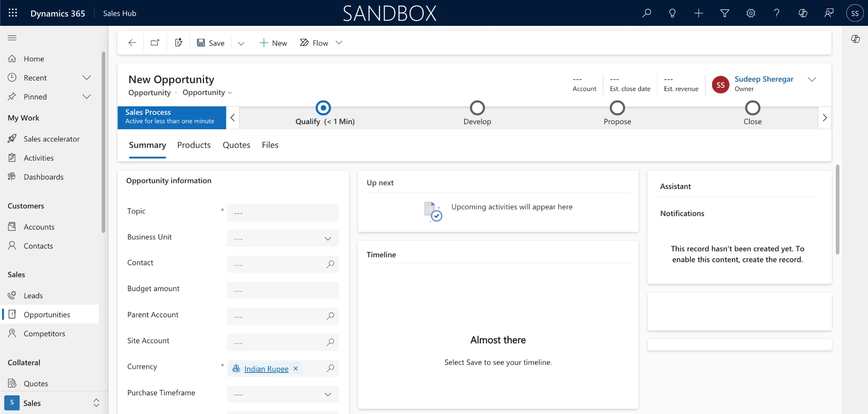Switch to the Quotes form tab
868x414 pixels.
pyautogui.click(x=236, y=145)
